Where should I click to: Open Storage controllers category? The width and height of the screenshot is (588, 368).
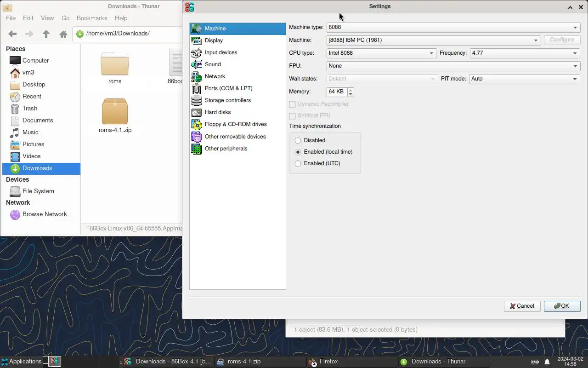tap(237, 100)
